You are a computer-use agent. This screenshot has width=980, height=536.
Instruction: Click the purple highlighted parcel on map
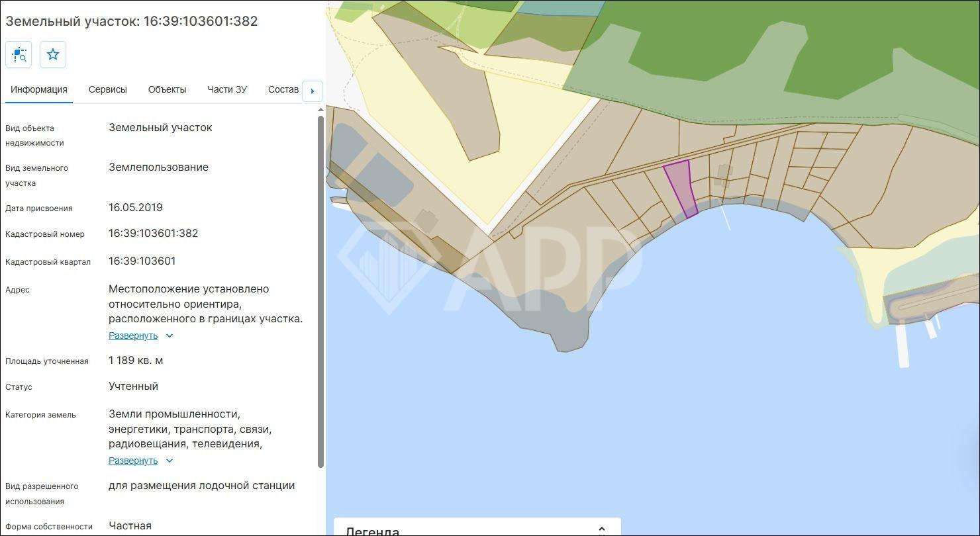tap(681, 185)
